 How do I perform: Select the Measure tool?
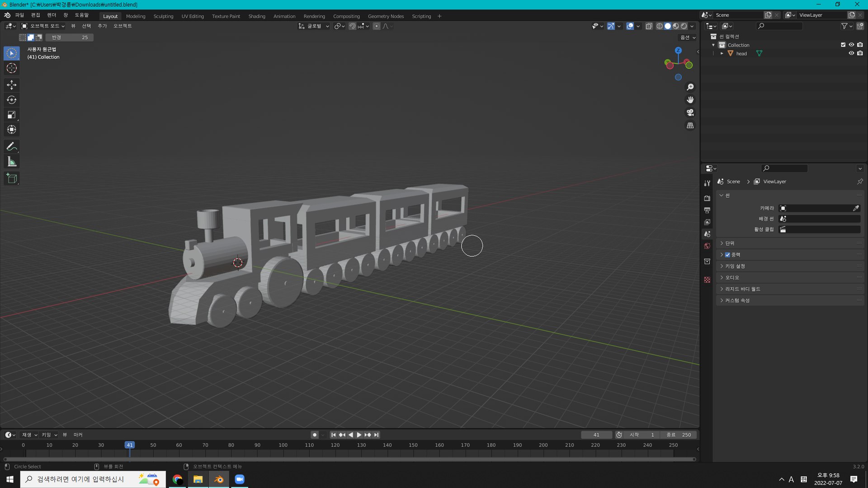[12, 162]
